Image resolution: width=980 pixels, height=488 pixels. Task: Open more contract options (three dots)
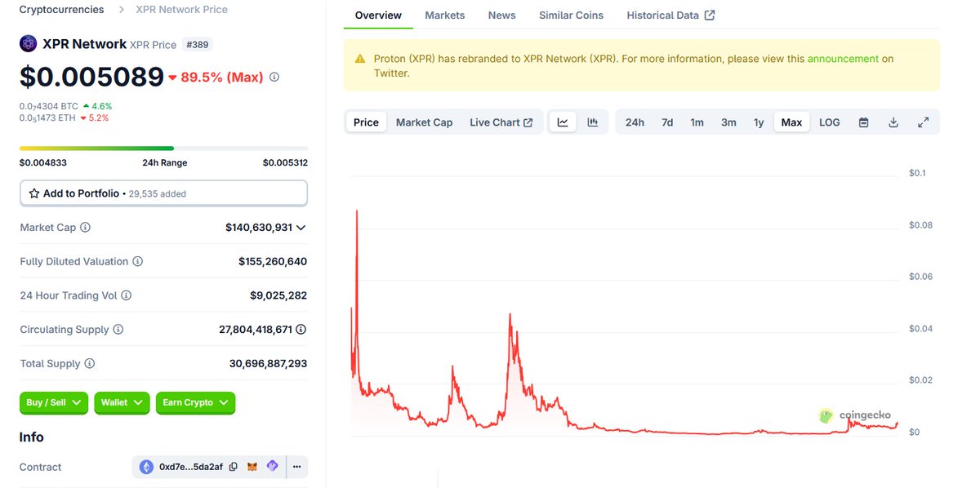pos(296,467)
